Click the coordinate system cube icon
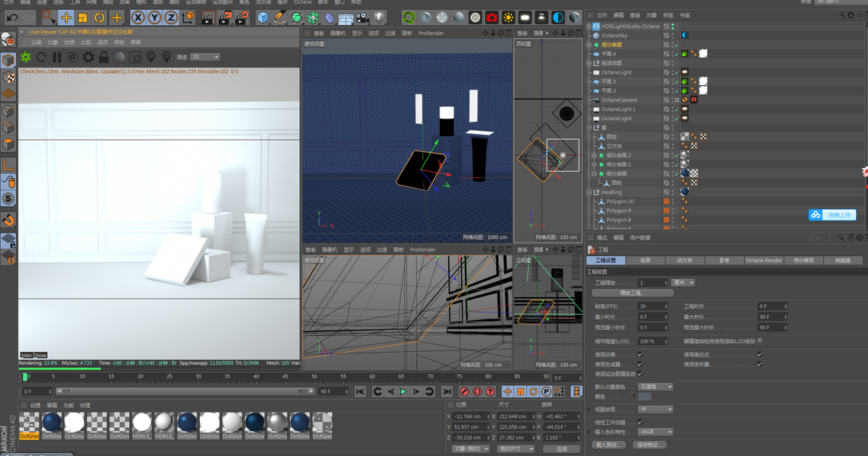868x456 pixels. click(x=188, y=17)
